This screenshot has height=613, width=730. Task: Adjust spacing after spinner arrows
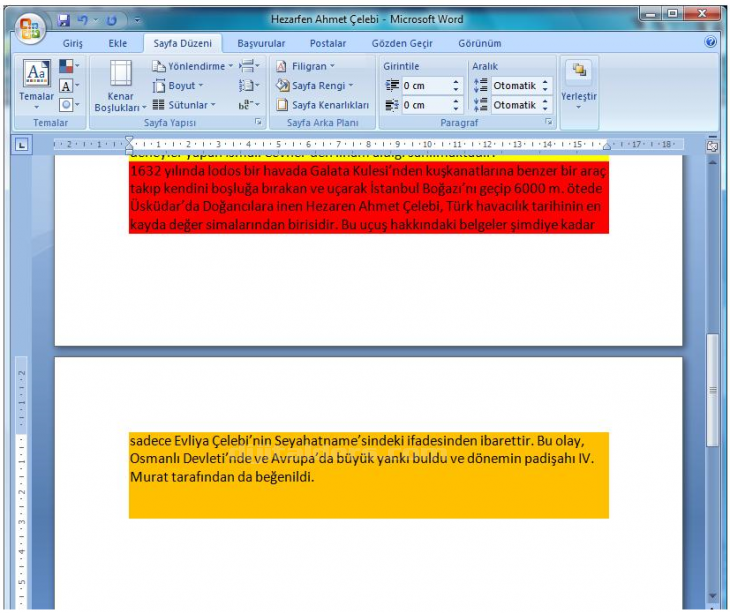(x=546, y=105)
